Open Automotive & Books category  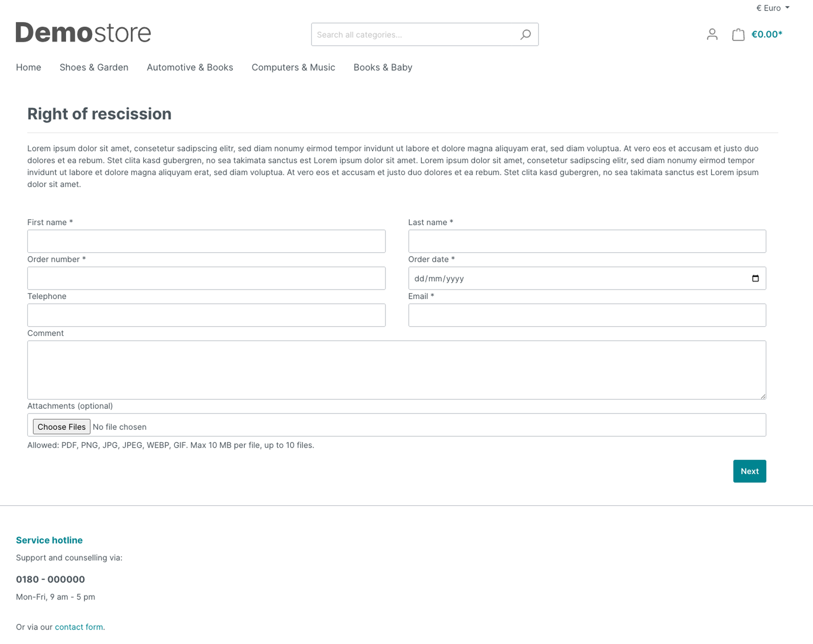click(190, 67)
